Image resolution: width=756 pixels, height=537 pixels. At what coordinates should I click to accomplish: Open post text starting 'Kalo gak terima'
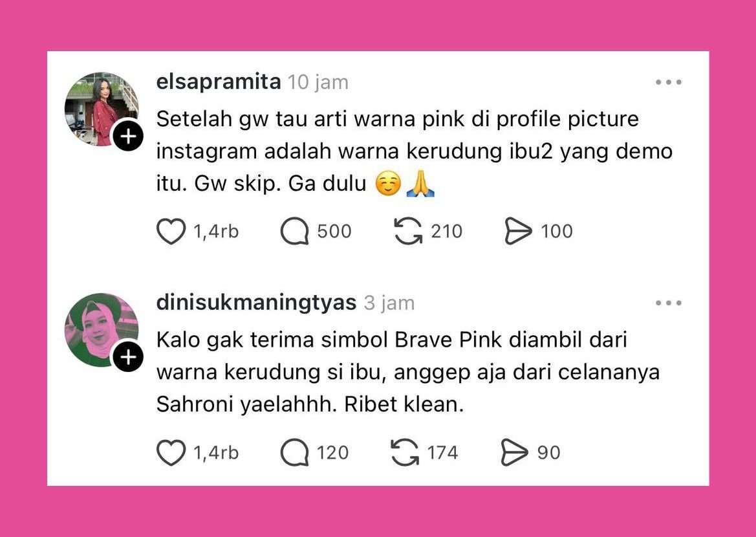(x=408, y=372)
